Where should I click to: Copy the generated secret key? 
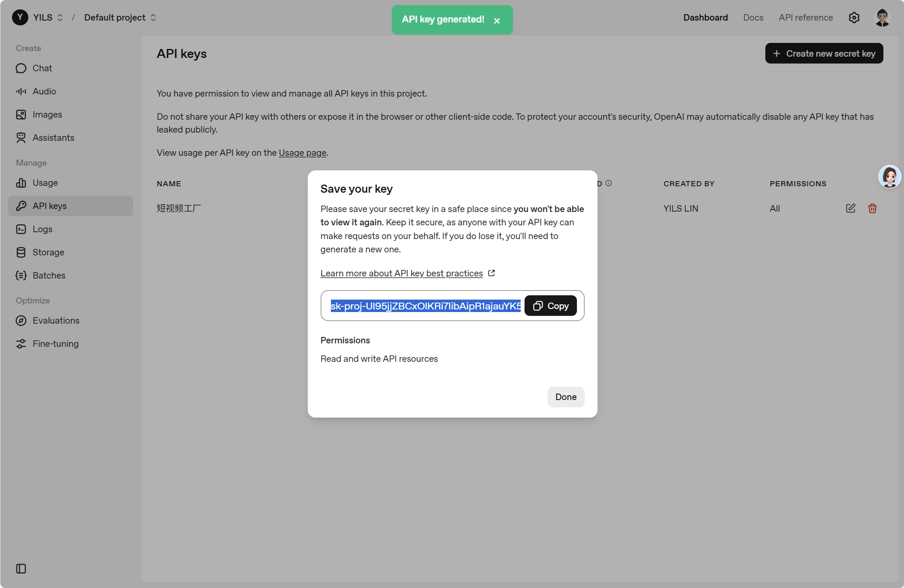tap(551, 306)
